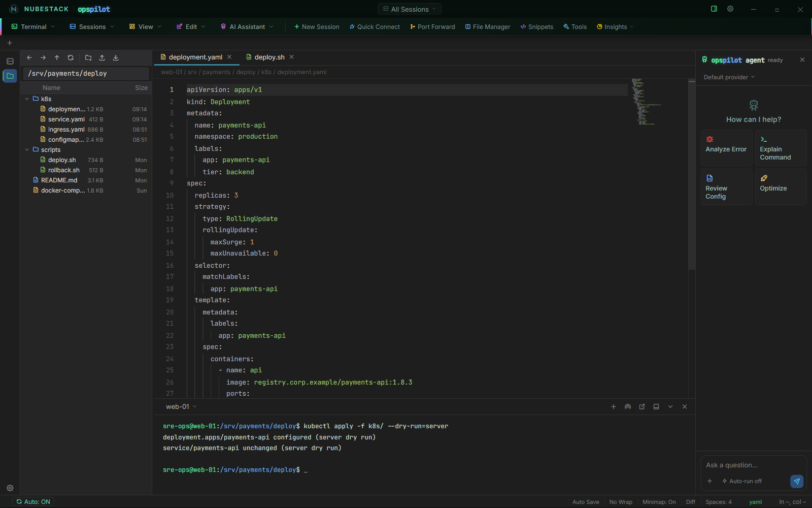This screenshot has width=812, height=508.
Task: Create a new folder in file browser
Action: [88, 58]
